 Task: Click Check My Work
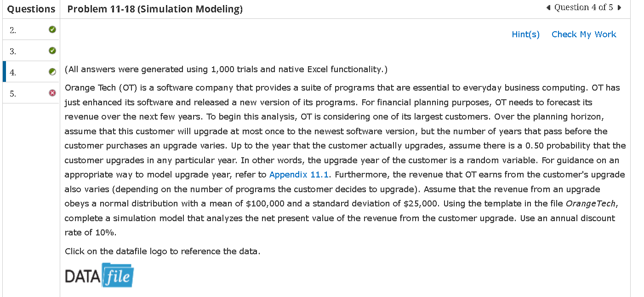tap(584, 34)
